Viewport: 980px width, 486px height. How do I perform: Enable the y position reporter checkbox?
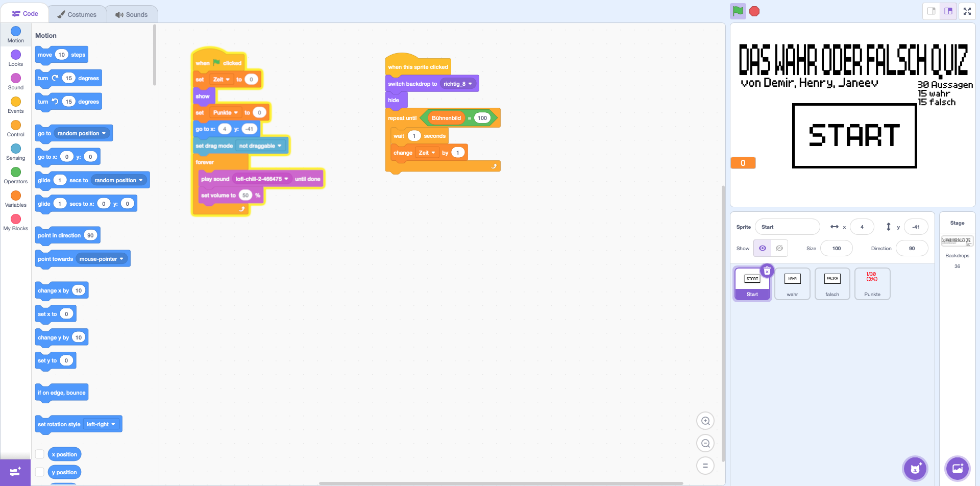(x=40, y=472)
